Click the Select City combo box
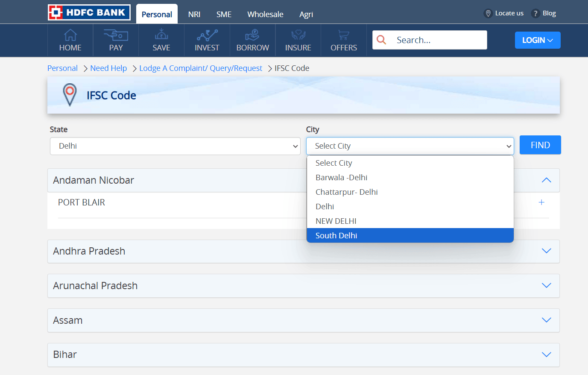588x375 pixels. pos(410,146)
